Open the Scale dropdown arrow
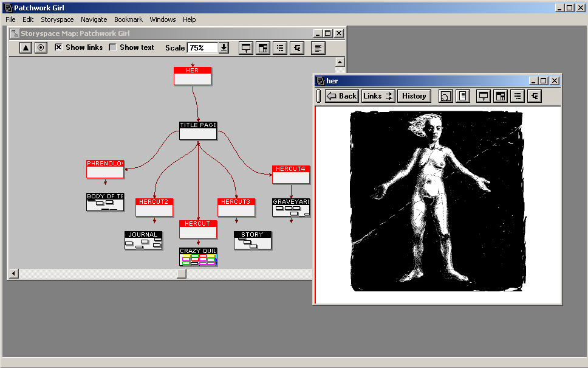This screenshot has height=368, width=588. point(224,47)
